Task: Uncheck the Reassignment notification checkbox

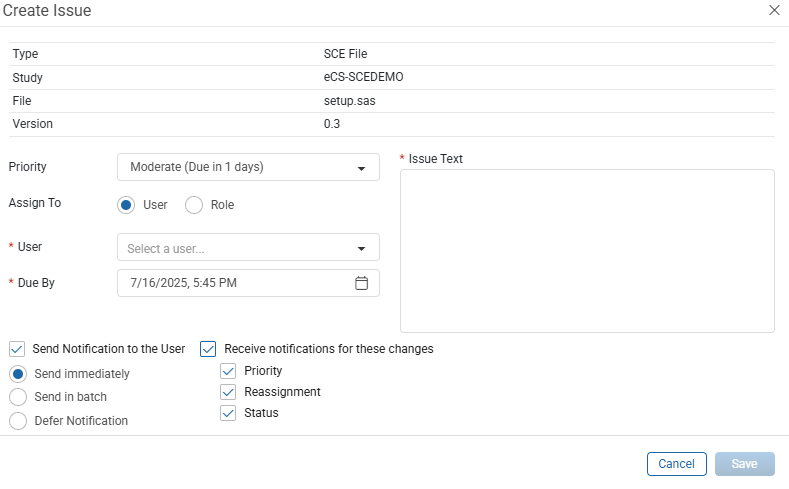Action: point(228,392)
